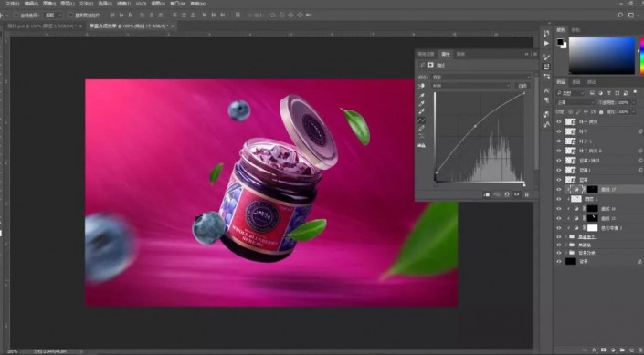Open the Curves preset dropdown
Viewport: 644px width, 355px height.
point(481,77)
